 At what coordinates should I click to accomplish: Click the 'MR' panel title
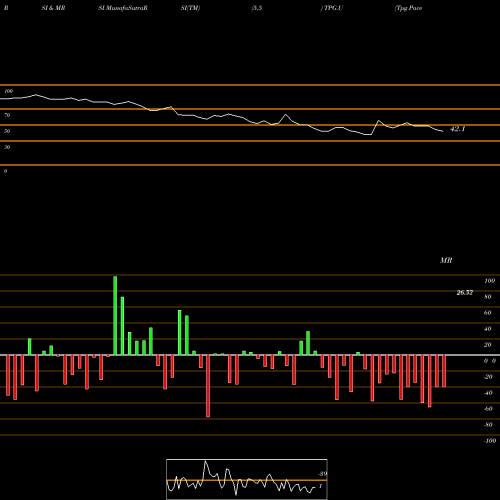tap(446, 260)
